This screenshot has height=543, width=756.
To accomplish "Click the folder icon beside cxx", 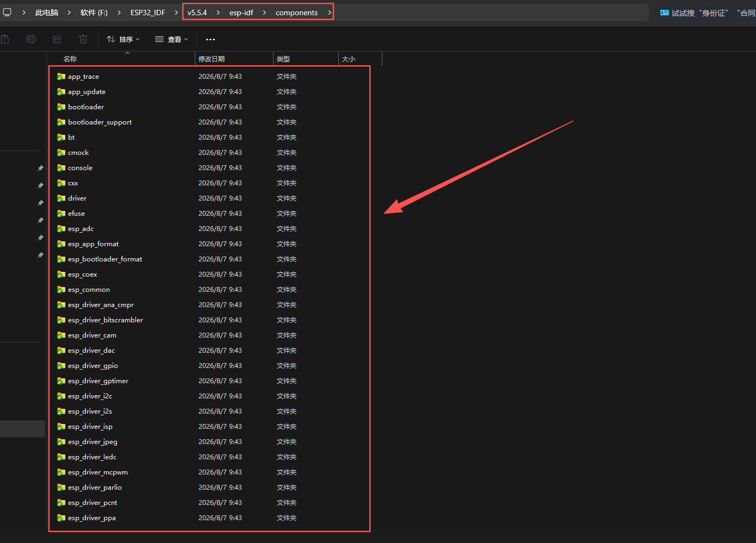I will click(61, 183).
